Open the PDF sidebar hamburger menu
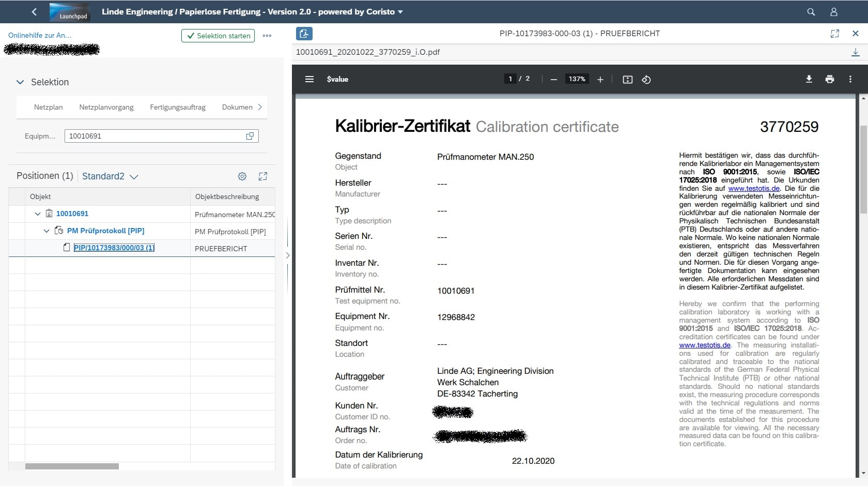Image resolution: width=868 pixels, height=486 pixels. pos(309,79)
